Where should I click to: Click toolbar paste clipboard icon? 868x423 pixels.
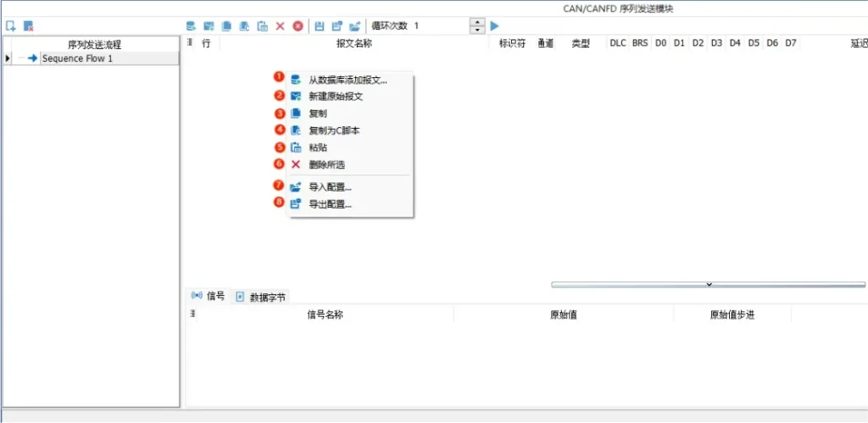coord(262,26)
